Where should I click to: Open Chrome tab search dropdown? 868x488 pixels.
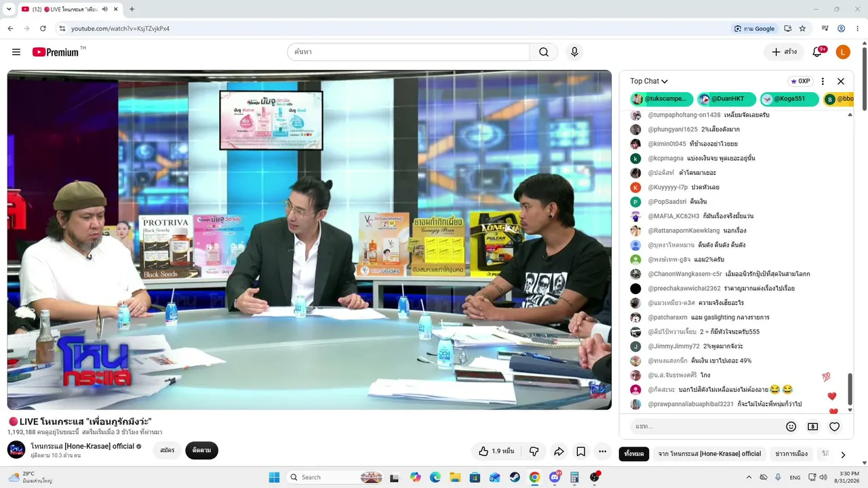pos(9,9)
